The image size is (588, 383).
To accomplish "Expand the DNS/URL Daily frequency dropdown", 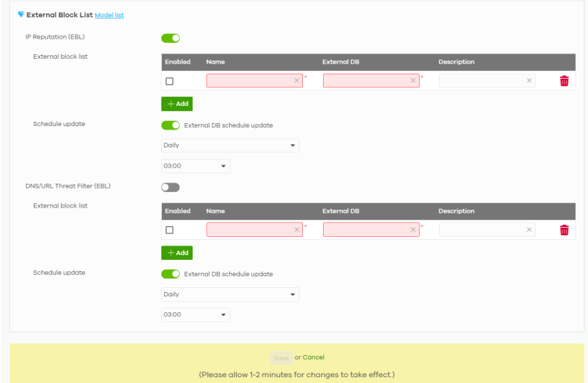I will 230,294.
